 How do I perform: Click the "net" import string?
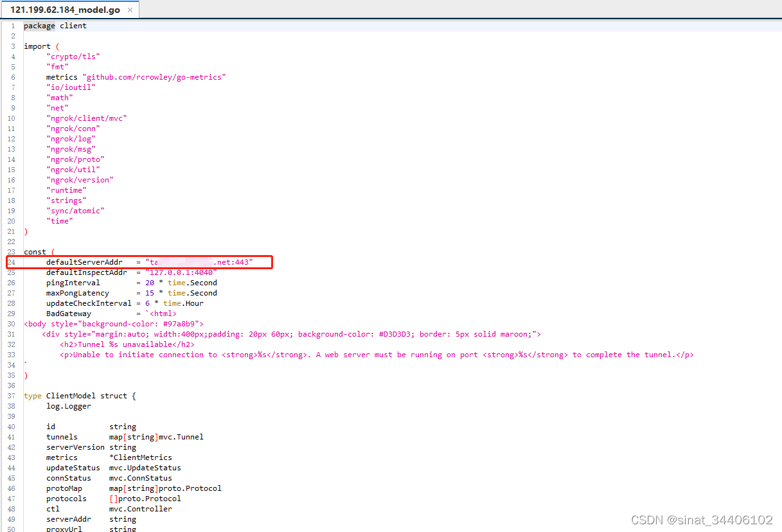[57, 108]
